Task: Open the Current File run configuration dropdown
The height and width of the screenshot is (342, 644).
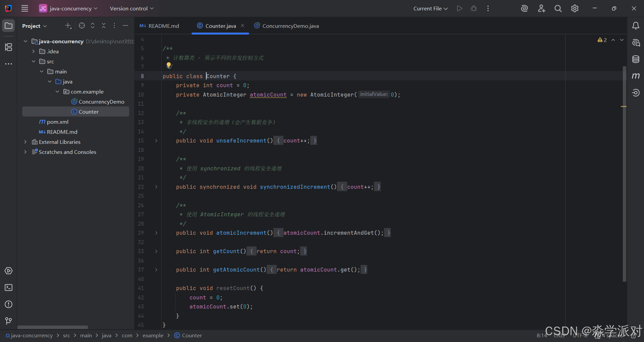Action: (x=430, y=8)
